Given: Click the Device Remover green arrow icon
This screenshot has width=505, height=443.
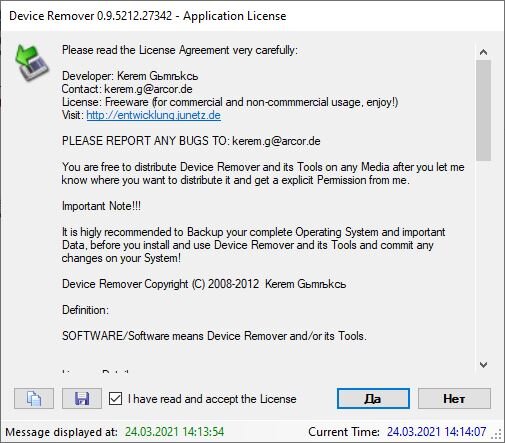Looking at the screenshot, I should (x=32, y=63).
